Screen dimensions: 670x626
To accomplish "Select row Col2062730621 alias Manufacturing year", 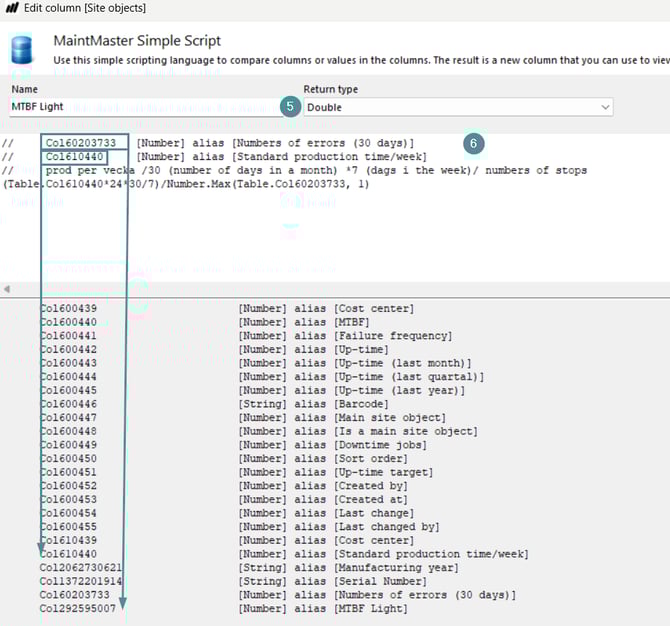I will 249,568.
